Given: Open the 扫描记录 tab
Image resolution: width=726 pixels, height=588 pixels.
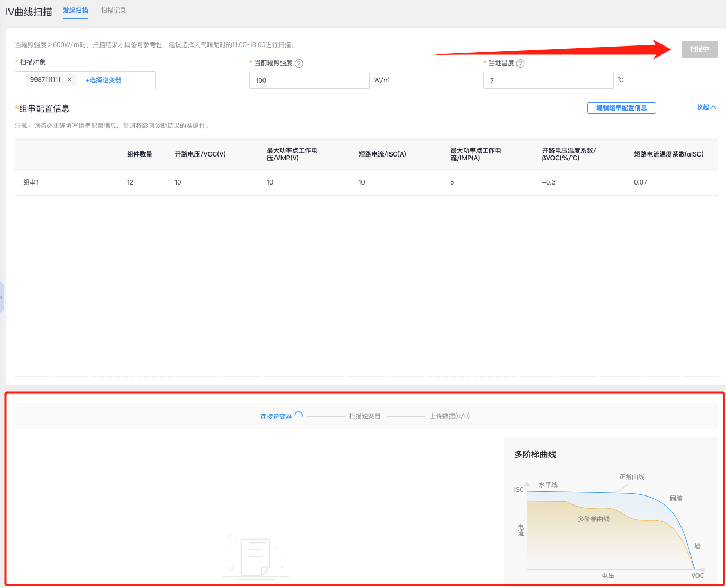Looking at the screenshot, I should [113, 11].
